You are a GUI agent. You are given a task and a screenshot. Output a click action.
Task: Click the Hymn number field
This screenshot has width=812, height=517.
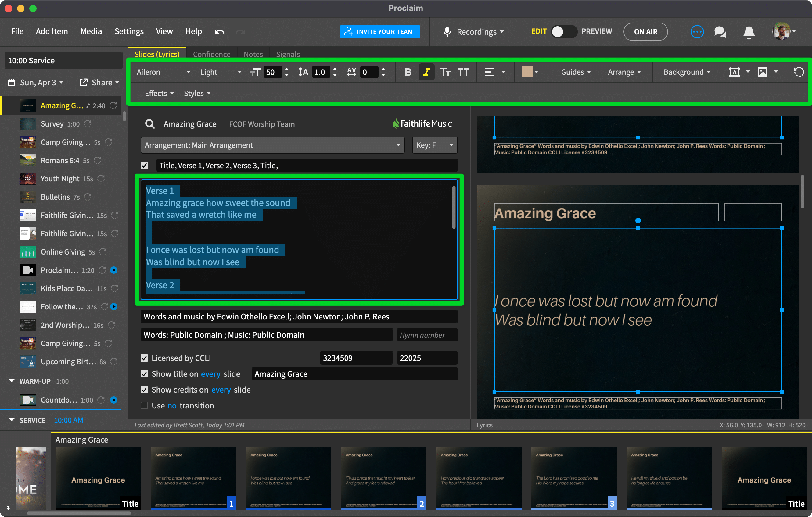pyautogui.click(x=427, y=335)
